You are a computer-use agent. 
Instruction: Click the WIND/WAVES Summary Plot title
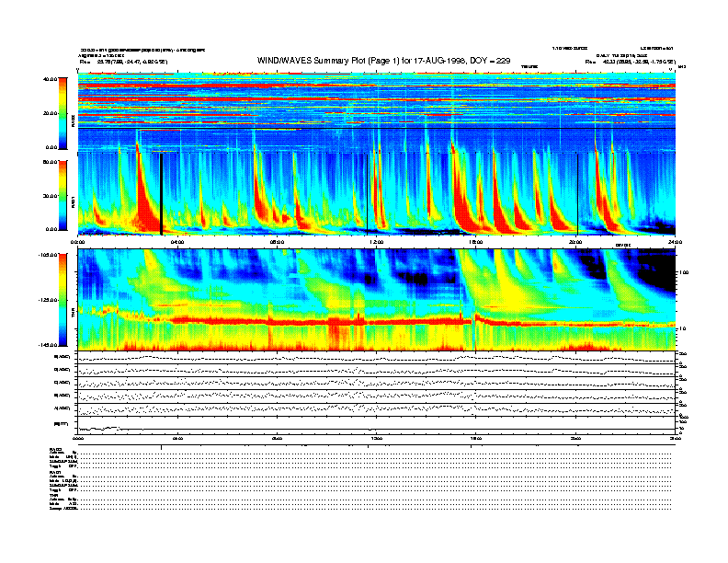pos(383,61)
